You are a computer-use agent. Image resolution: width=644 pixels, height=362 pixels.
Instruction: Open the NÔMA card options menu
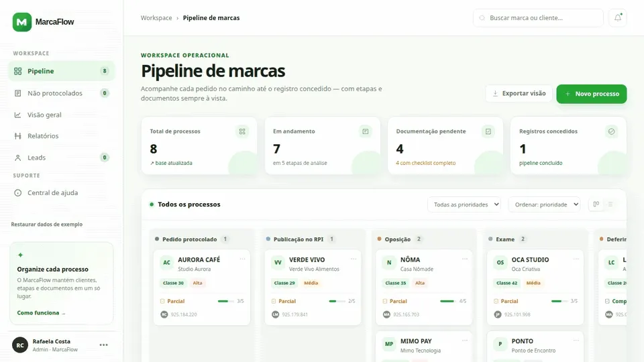(x=464, y=259)
